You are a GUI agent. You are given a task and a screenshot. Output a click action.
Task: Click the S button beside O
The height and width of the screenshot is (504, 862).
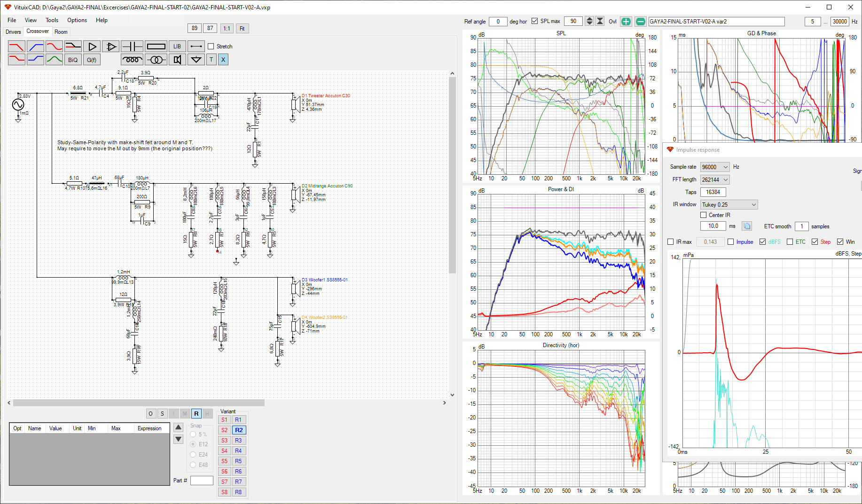point(162,413)
